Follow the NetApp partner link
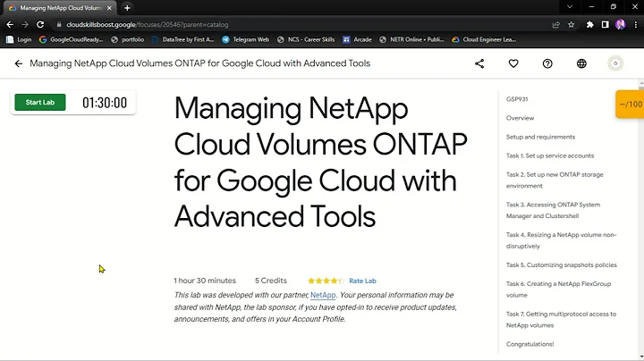The image size is (644, 361). click(323, 295)
